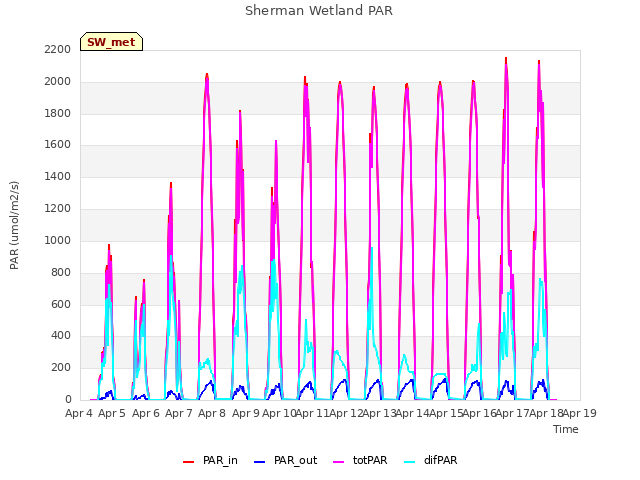Toggle the PAR_out legend entry

[x=285, y=460]
